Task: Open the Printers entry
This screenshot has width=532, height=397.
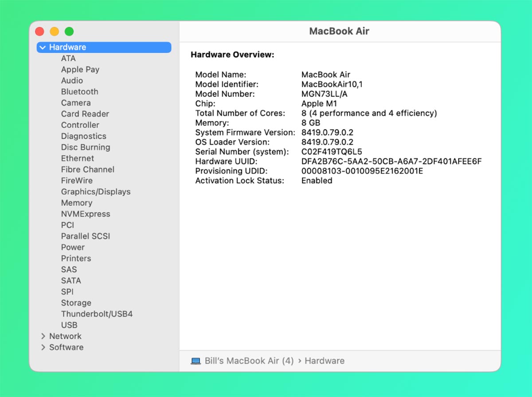Action: 76,258
